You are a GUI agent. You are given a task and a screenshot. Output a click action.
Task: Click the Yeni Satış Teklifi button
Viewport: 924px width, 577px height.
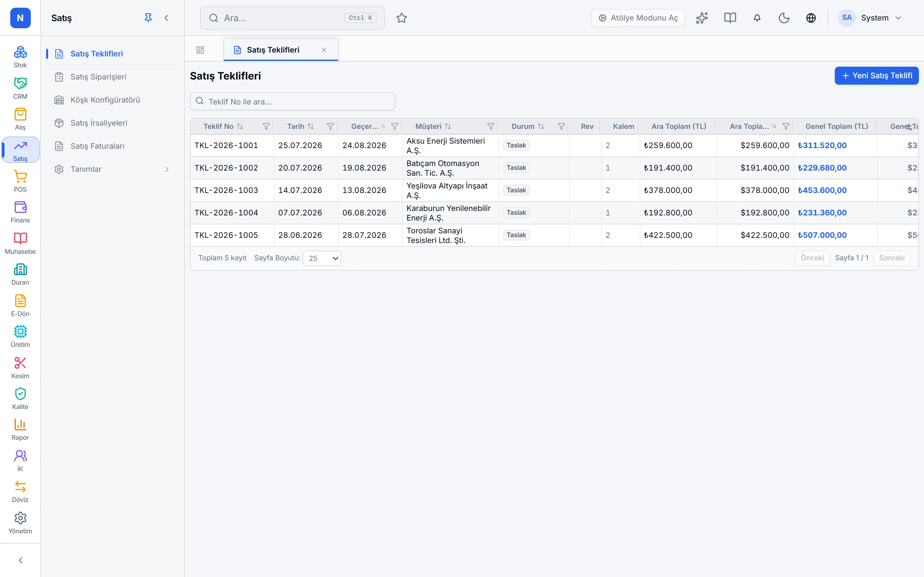(877, 76)
